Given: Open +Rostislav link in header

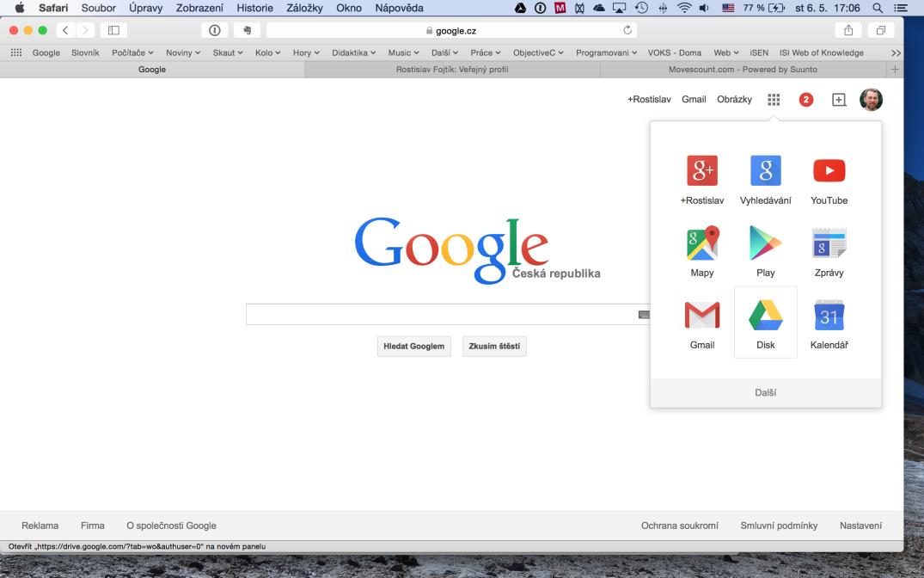Looking at the screenshot, I should (649, 100).
